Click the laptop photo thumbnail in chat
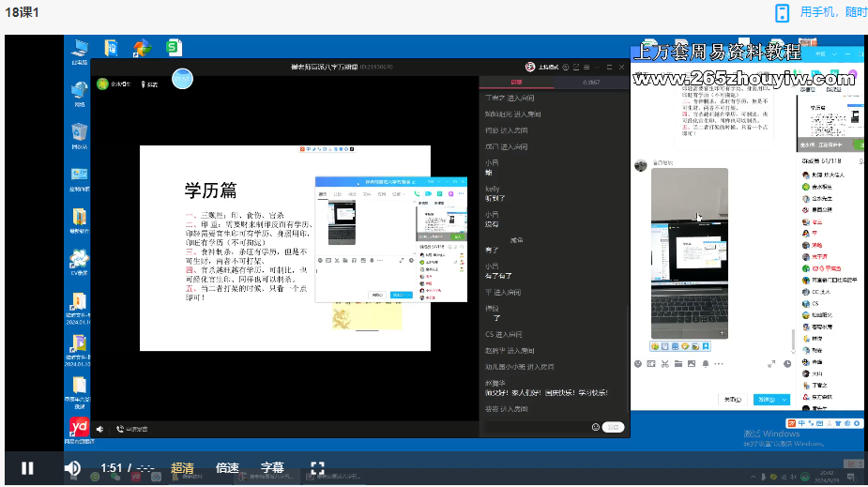The image size is (868, 487). [x=689, y=253]
